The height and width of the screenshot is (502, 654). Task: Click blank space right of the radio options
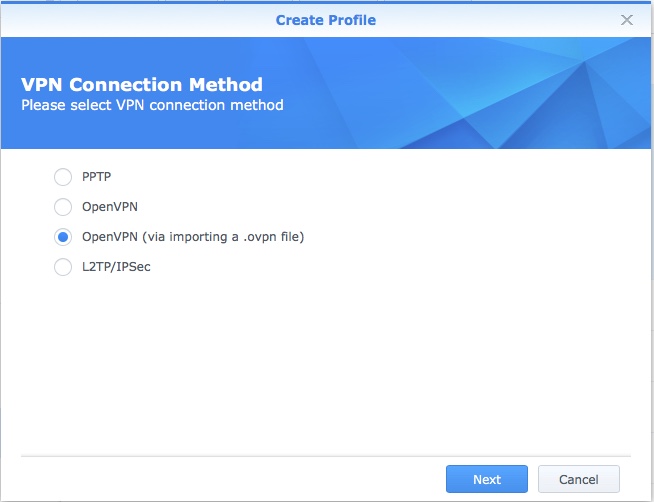[x=480, y=220]
